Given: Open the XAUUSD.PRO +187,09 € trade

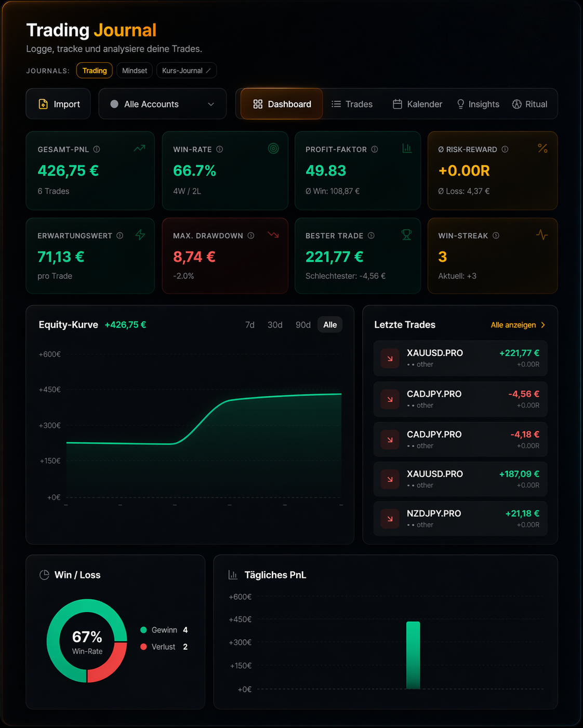Looking at the screenshot, I should point(460,479).
